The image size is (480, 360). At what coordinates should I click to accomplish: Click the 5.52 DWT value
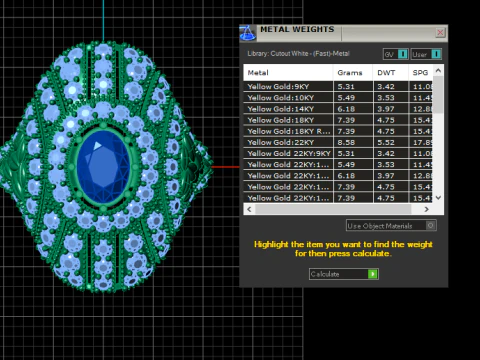386,142
